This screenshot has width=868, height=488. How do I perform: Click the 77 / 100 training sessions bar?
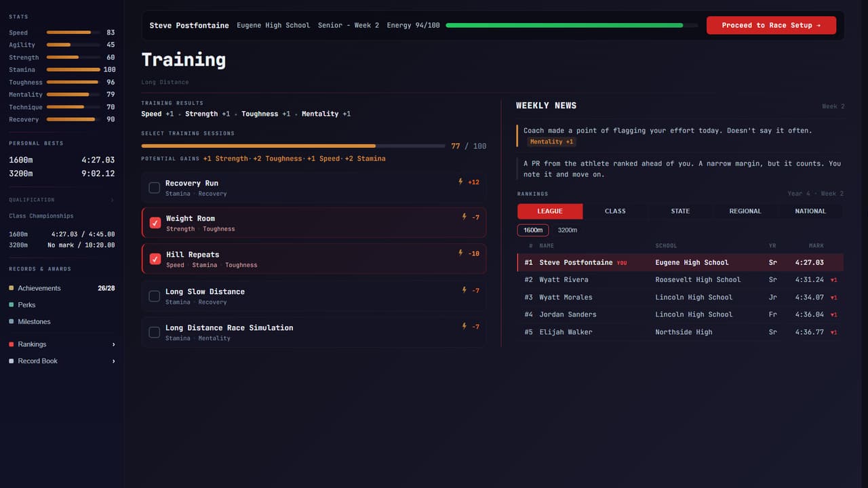point(293,146)
